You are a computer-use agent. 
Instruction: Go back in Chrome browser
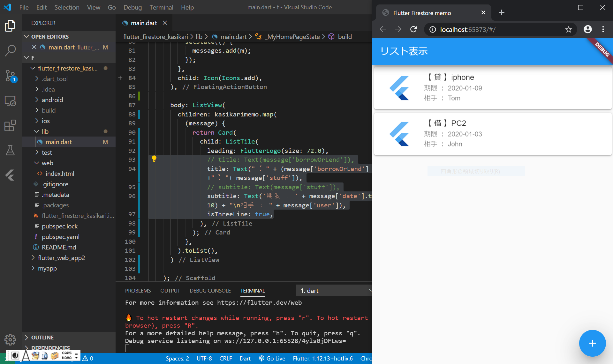click(x=383, y=29)
